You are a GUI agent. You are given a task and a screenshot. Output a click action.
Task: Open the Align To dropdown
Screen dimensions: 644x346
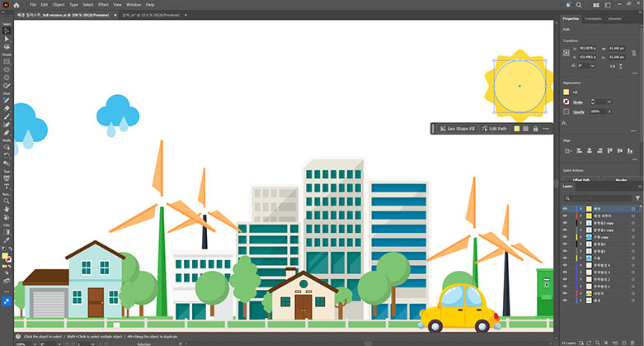(568, 151)
